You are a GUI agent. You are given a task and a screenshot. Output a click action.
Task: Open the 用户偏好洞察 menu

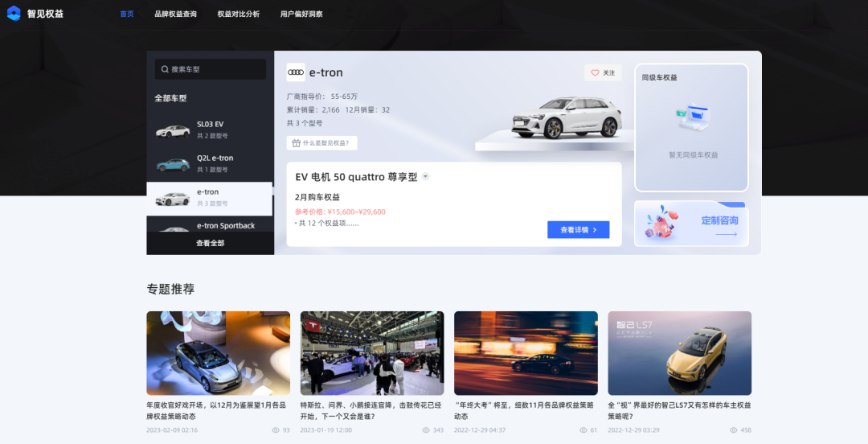point(301,14)
